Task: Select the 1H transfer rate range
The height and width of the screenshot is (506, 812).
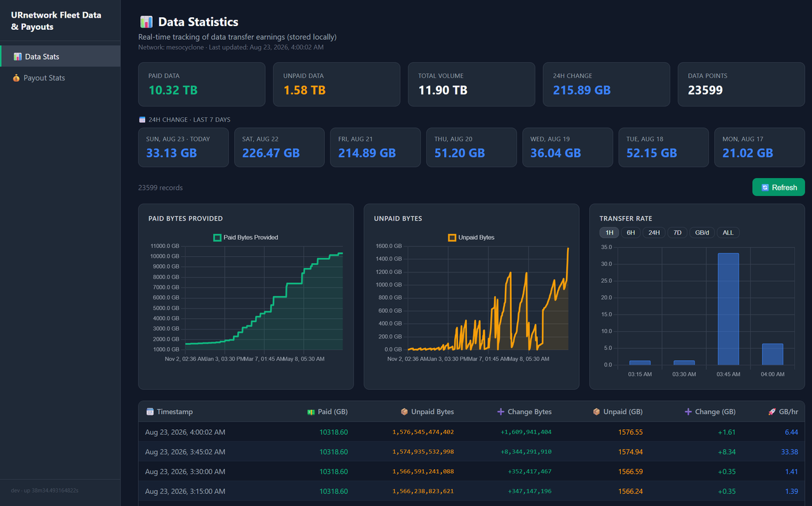Action: pyautogui.click(x=609, y=233)
